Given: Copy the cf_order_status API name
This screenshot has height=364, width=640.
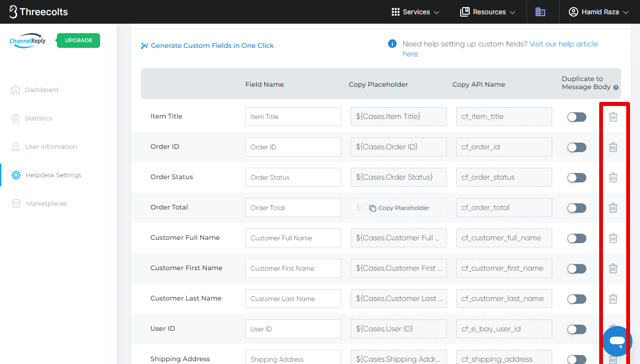Looking at the screenshot, I should pyautogui.click(x=504, y=177).
